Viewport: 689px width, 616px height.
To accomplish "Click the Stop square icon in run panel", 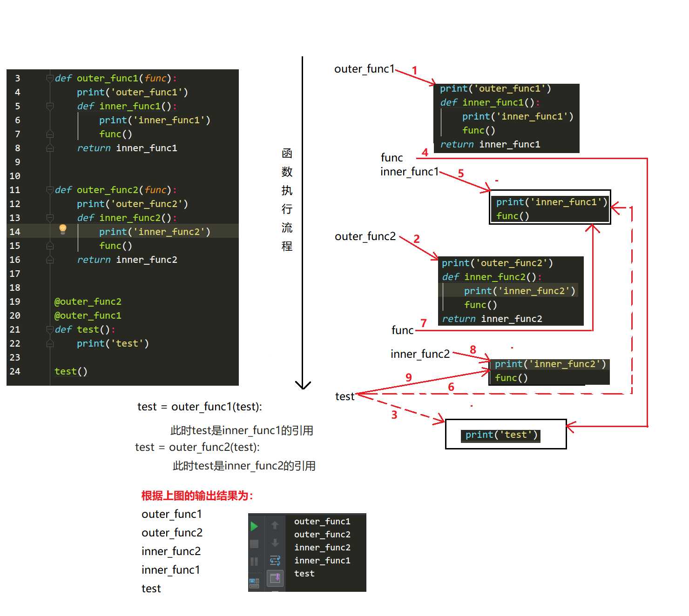I will (254, 544).
